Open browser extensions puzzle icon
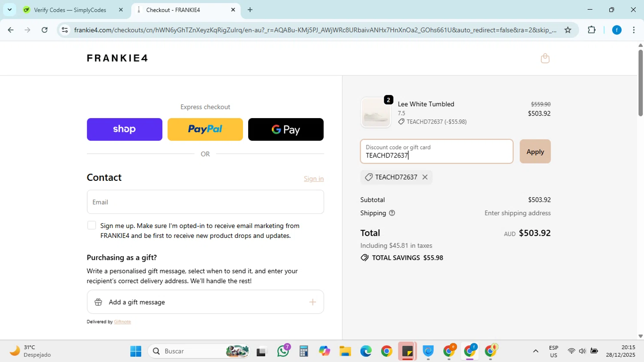The width and height of the screenshot is (644, 362). (592, 30)
